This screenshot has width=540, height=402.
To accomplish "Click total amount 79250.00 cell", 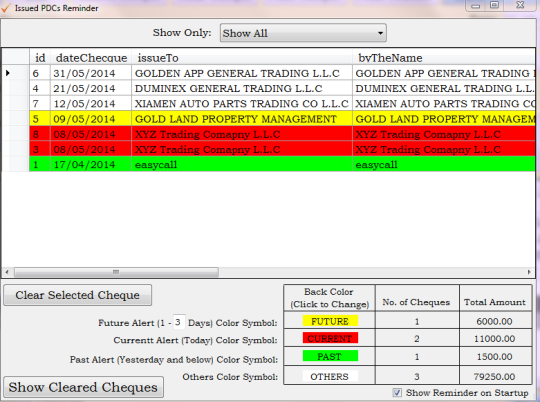I will click(495, 376).
